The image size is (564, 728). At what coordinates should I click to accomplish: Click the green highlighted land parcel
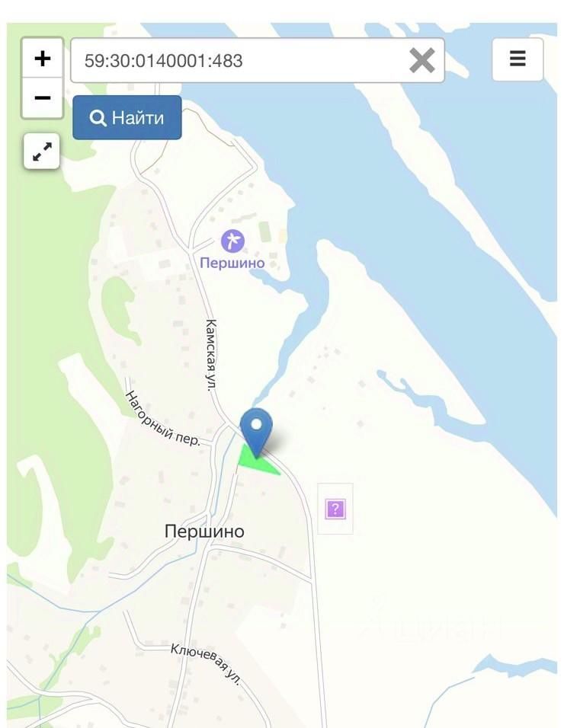255,461
